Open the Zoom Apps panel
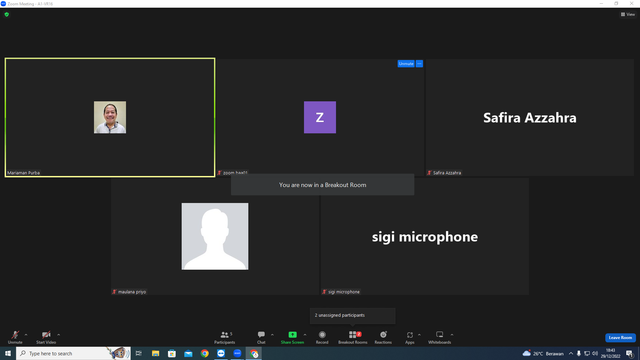This screenshot has width=640, height=360. pos(410,337)
